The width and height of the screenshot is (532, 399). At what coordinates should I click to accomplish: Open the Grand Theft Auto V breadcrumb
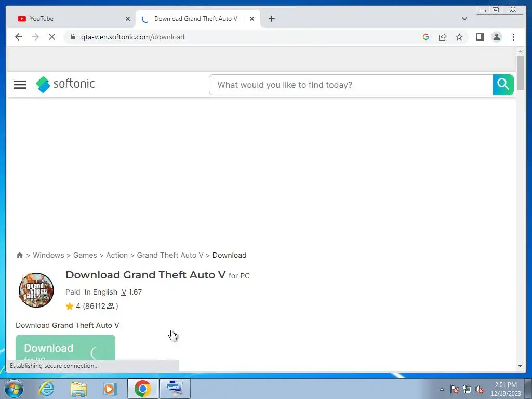(x=170, y=255)
